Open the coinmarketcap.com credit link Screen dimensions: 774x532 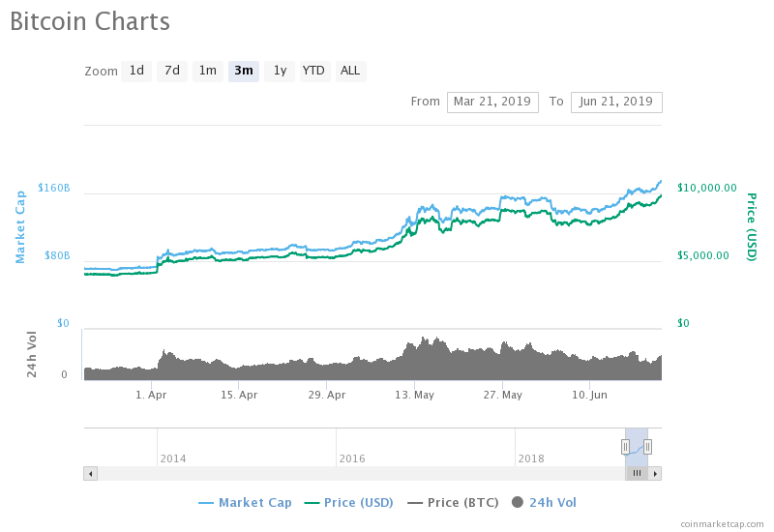point(722,524)
